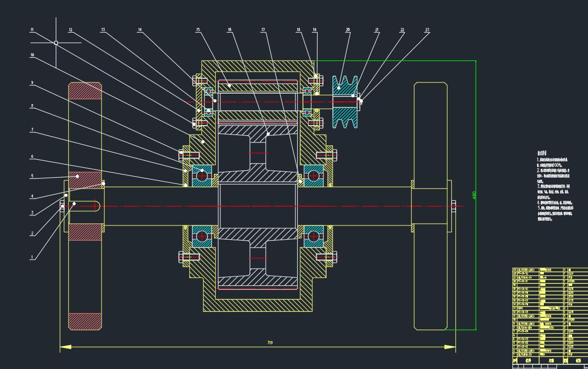
Task: Select part balloon number 13
Action: pyautogui.click(x=103, y=29)
